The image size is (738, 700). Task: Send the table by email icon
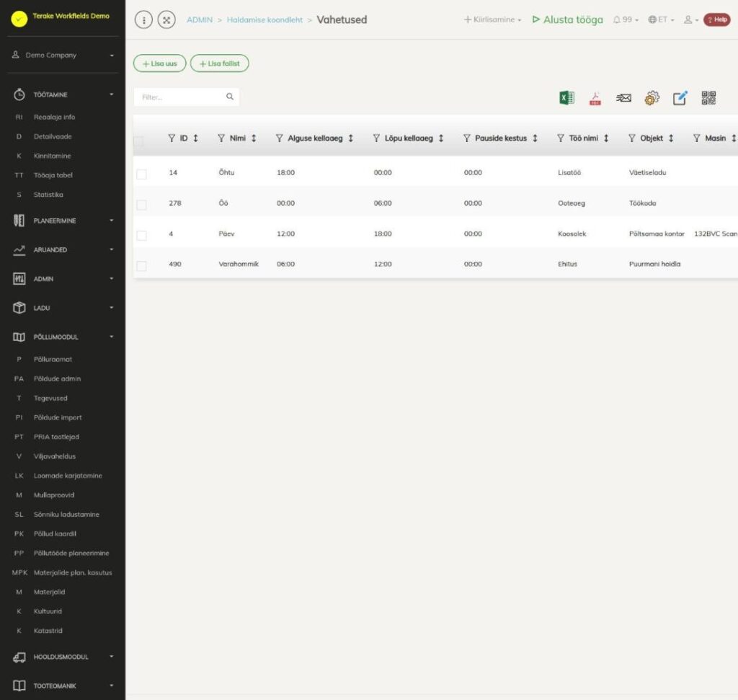pos(623,98)
